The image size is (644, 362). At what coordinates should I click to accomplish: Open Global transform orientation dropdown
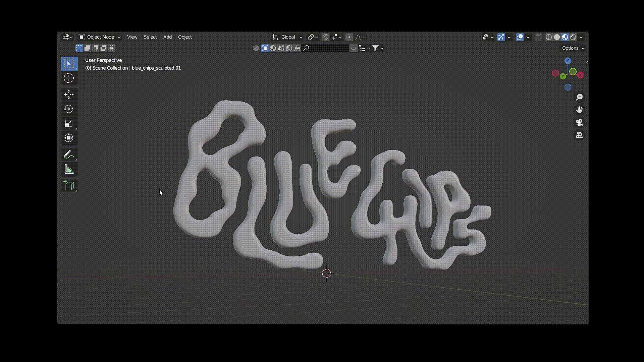point(287,37)
